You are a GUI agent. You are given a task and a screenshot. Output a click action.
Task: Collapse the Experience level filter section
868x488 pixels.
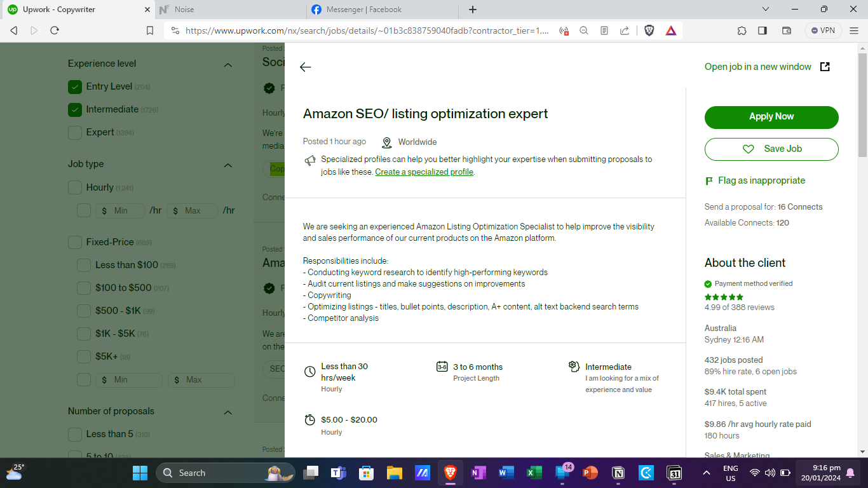pos(228,65)
